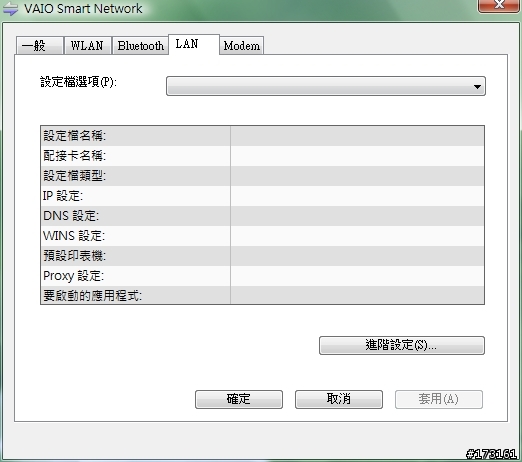Select the Proxy 設定 row
The width and height of the screenshot is (522, 462).
(262, 276)
